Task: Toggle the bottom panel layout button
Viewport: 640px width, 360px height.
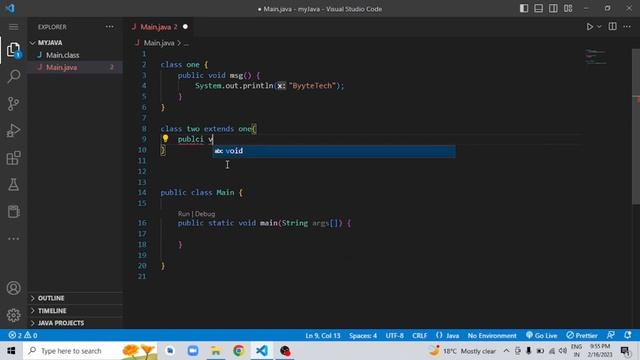Action: (539, 9)
